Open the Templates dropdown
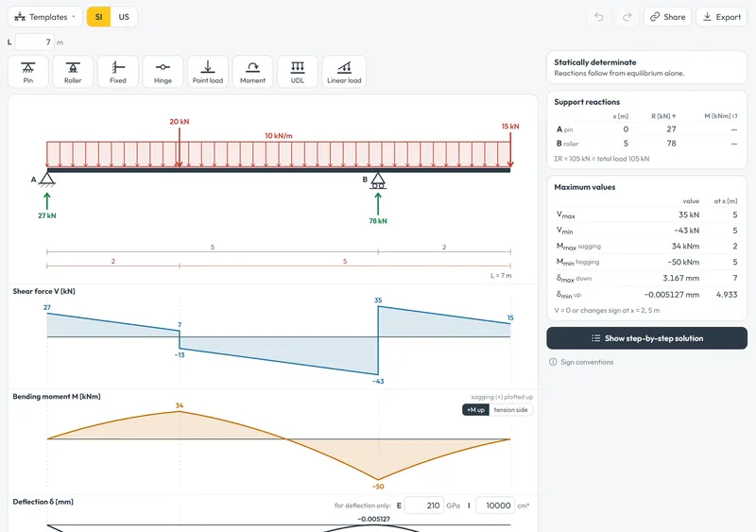Image resolution: width=756 pixels, height=532 pixels. coord(44,17)
